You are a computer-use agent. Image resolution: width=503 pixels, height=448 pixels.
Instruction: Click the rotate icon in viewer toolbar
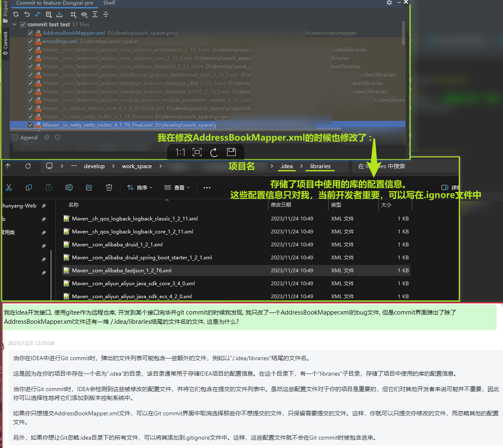coord(214,152)
